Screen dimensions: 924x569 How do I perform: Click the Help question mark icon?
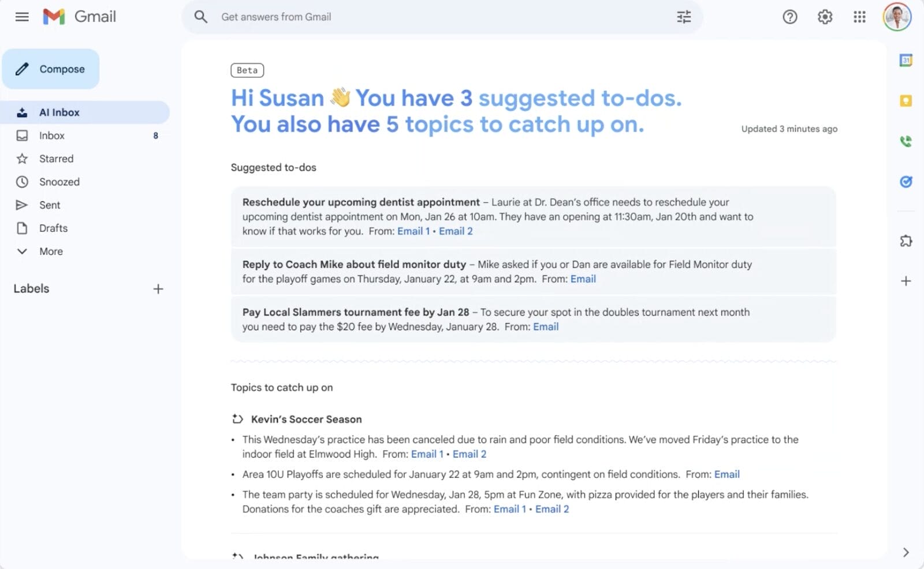click(789, 17)
